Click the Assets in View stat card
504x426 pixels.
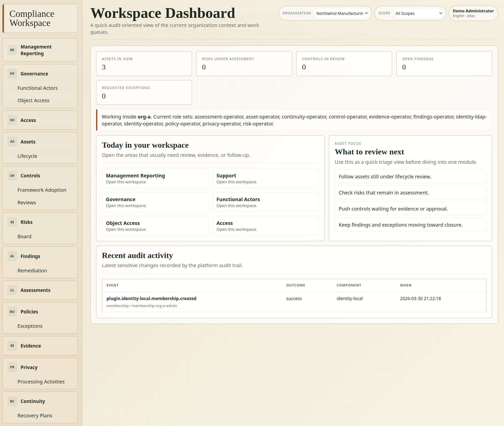tap(144, 64)
